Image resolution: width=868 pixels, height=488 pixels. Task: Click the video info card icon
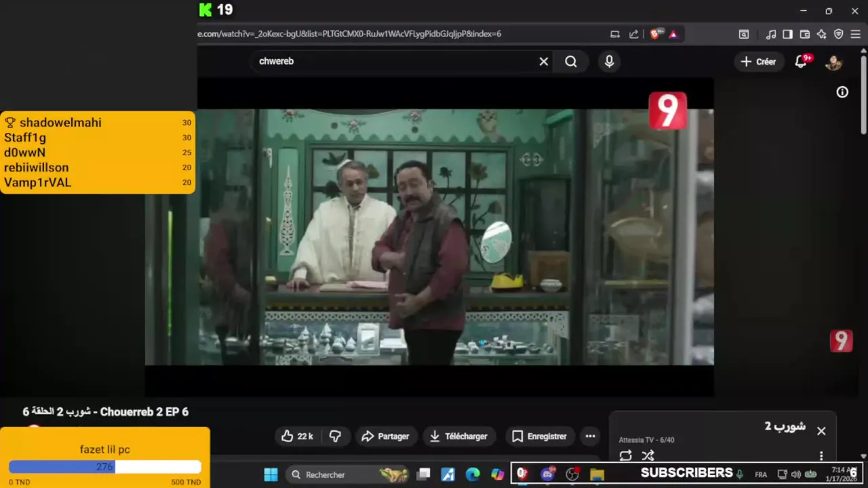click(x=842, y=92)
